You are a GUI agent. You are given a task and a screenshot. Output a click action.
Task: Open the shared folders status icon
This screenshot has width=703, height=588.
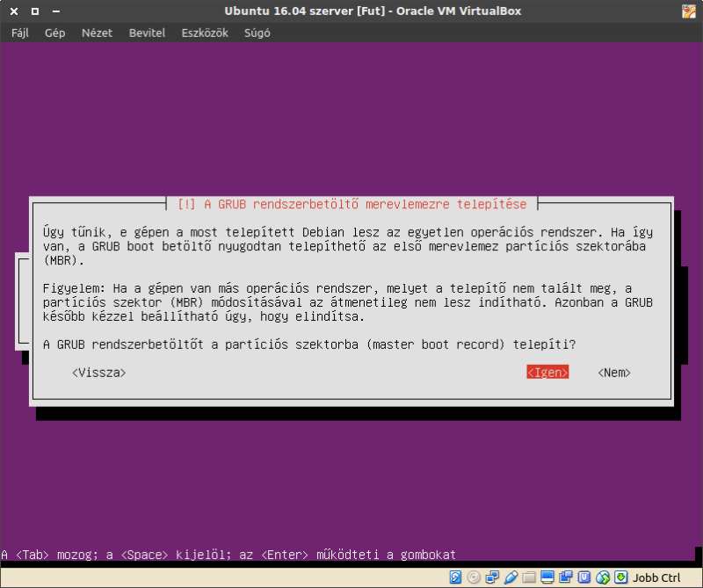tap(529, 577)
